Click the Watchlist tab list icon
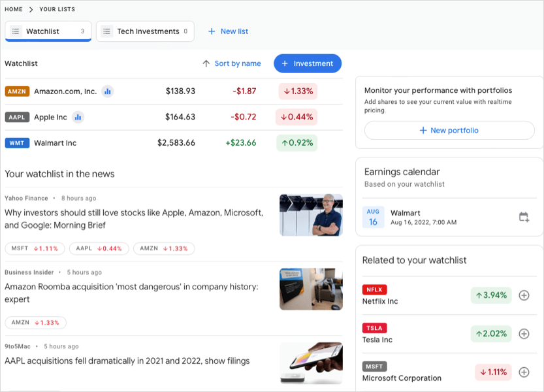Screen dimensions: 544x392 pos(16,31)
